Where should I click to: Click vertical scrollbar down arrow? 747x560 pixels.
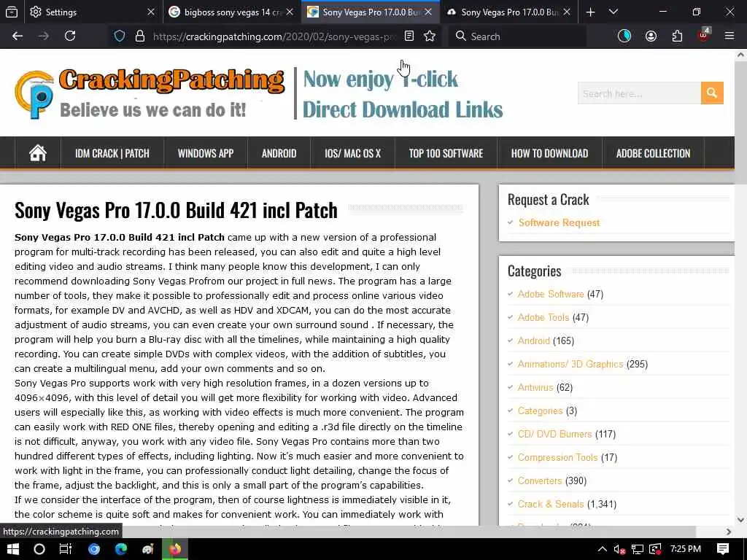pyautogui.click(x=740, y=519)
